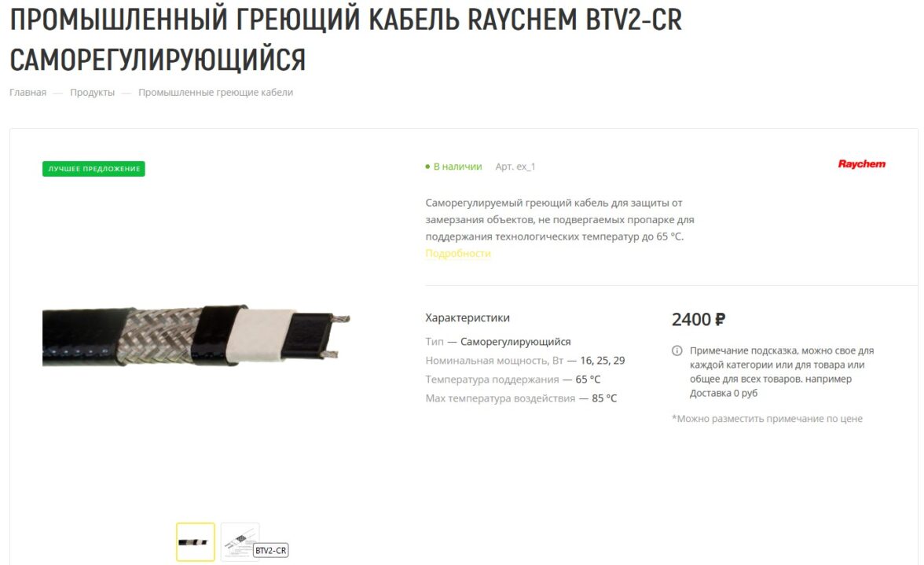Click the main cable product image
The image size is (924, 565).
point(196,336)
